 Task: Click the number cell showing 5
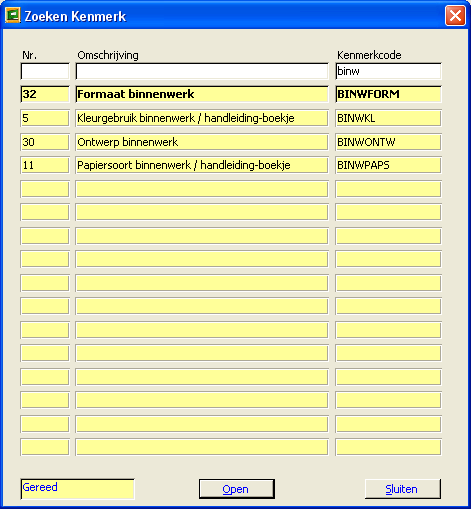point(45,118)
